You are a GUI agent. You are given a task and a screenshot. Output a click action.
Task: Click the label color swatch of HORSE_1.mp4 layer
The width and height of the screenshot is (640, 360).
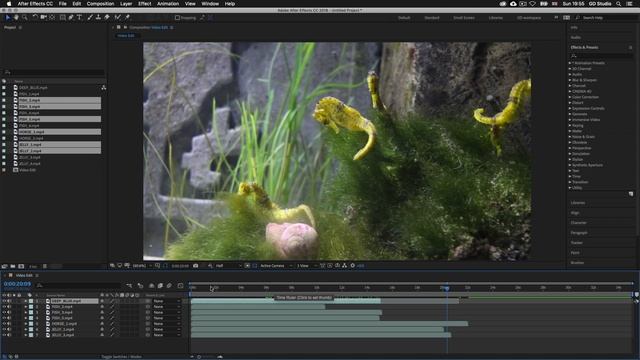[31, 324]
